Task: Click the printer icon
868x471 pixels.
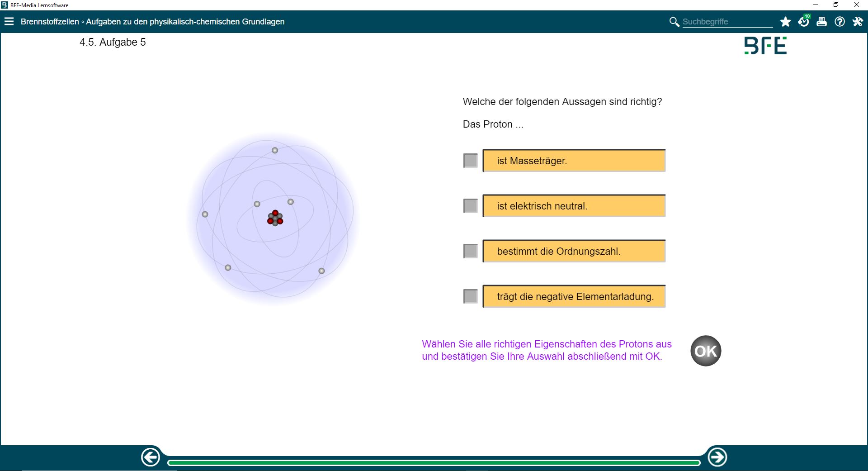Action: [821, 22]
